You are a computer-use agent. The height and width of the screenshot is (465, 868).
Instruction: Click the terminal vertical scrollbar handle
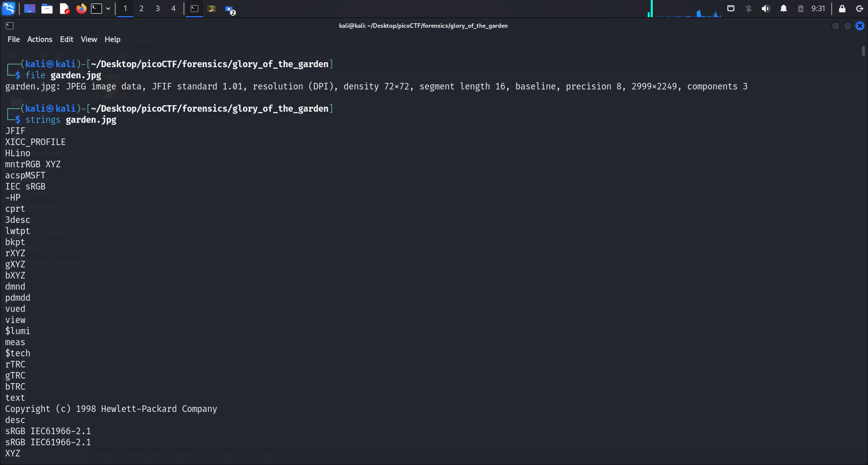863,51
